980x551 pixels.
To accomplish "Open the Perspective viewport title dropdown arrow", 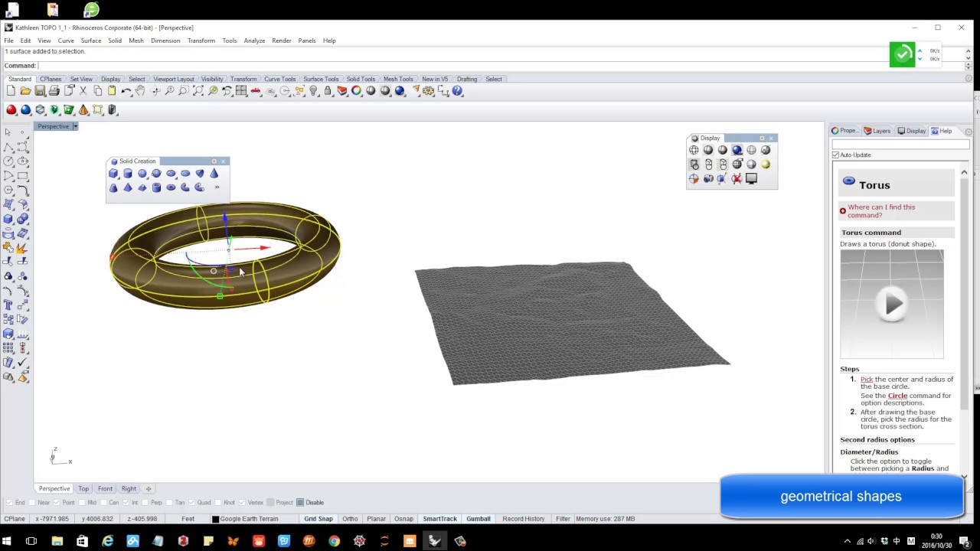I will pyautogui.click(x=75, y=126).
